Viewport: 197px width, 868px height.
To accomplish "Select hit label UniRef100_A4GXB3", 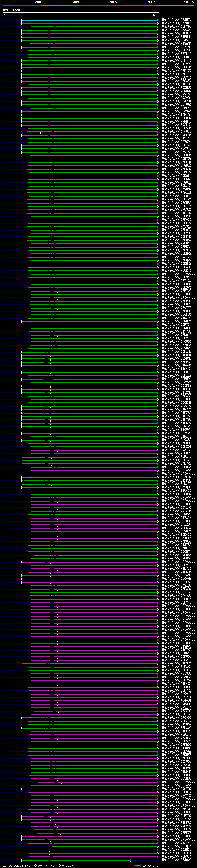I will click(177, 85).
